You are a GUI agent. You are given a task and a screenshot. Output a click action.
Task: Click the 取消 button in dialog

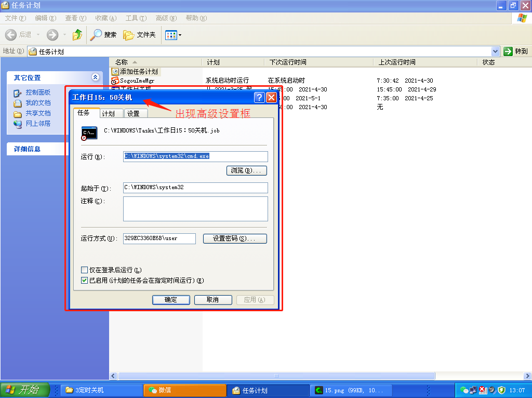(213, 300)
